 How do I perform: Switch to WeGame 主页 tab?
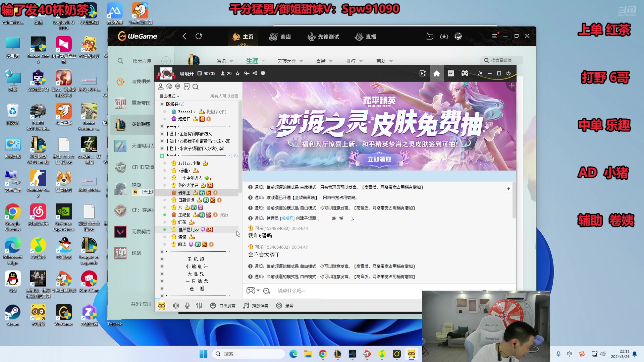click(243, 37)
